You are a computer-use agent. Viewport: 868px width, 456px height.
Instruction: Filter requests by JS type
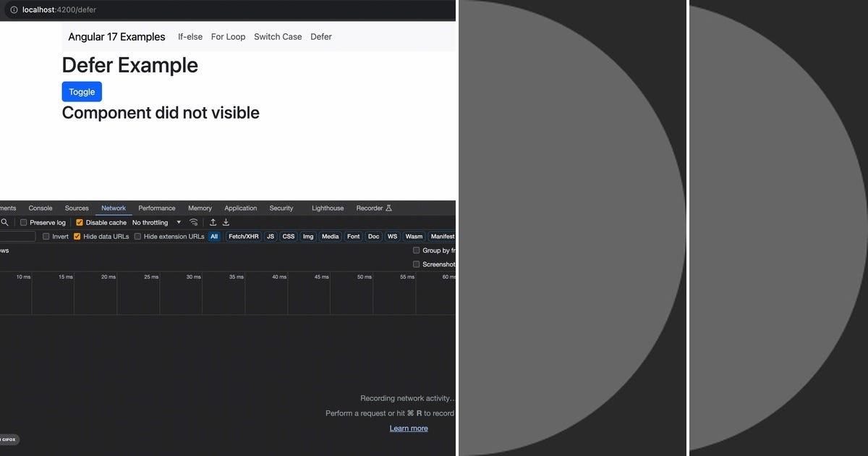click(x=271, y=237)
